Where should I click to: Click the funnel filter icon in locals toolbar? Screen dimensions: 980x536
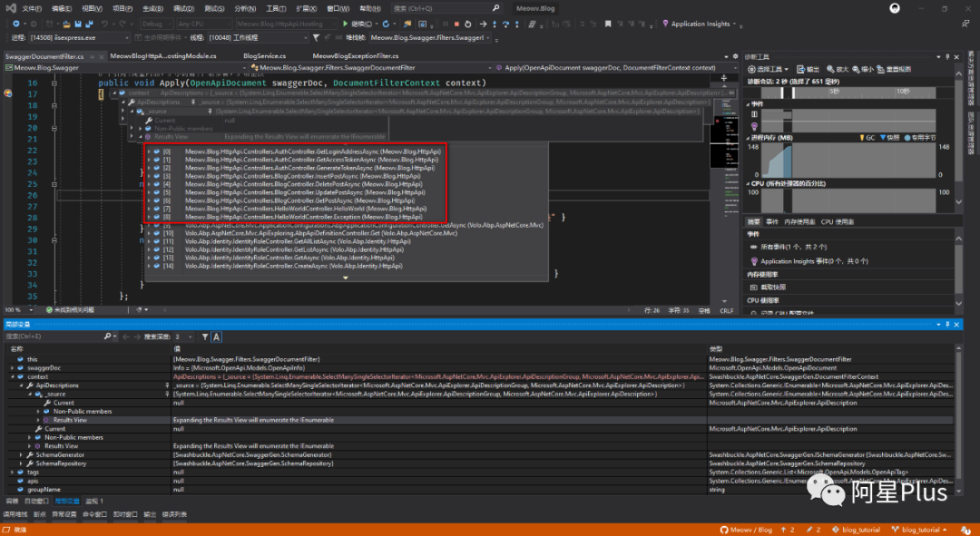pos(205,336)
